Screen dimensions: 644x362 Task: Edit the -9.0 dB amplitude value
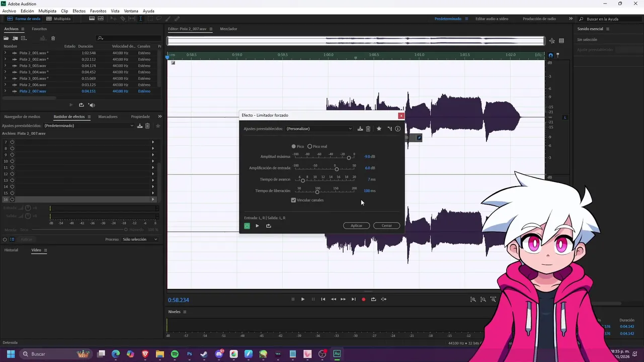tap(367, 157)
